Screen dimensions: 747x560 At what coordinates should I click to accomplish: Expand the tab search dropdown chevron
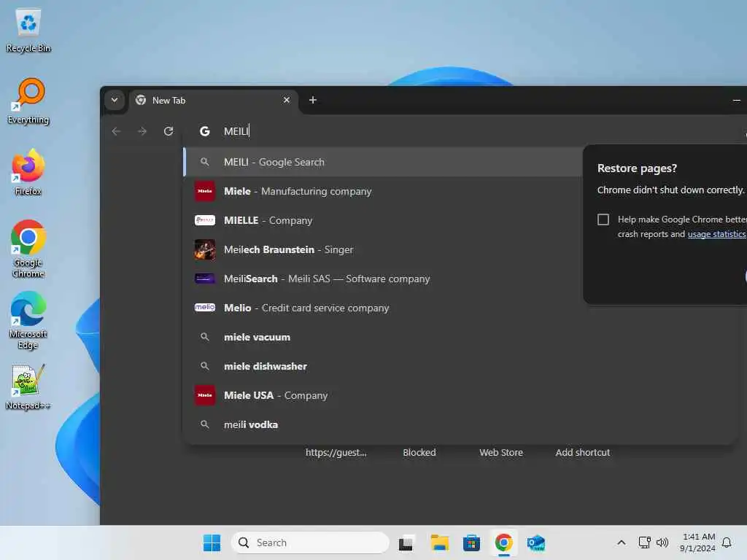pos(115,100)
